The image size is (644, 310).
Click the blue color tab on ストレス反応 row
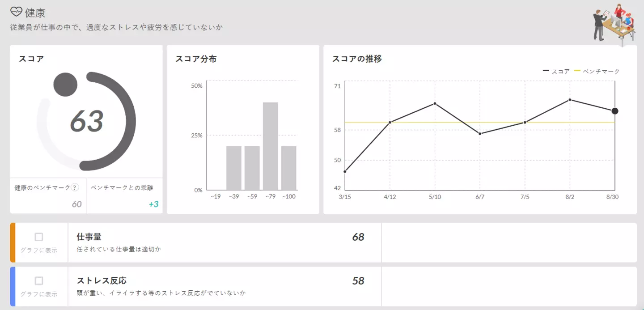click(13, 286)
